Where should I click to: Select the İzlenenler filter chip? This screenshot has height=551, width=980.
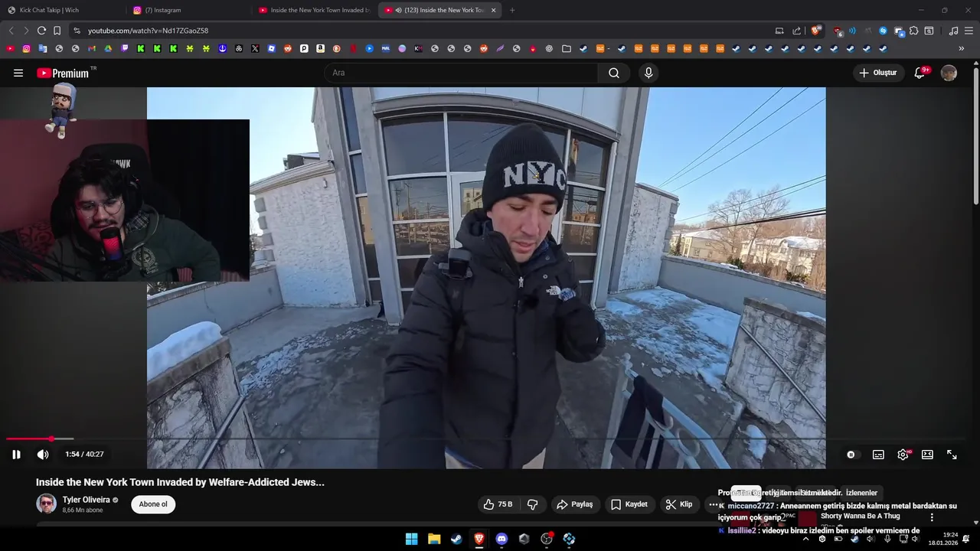[x=861, y=493]
